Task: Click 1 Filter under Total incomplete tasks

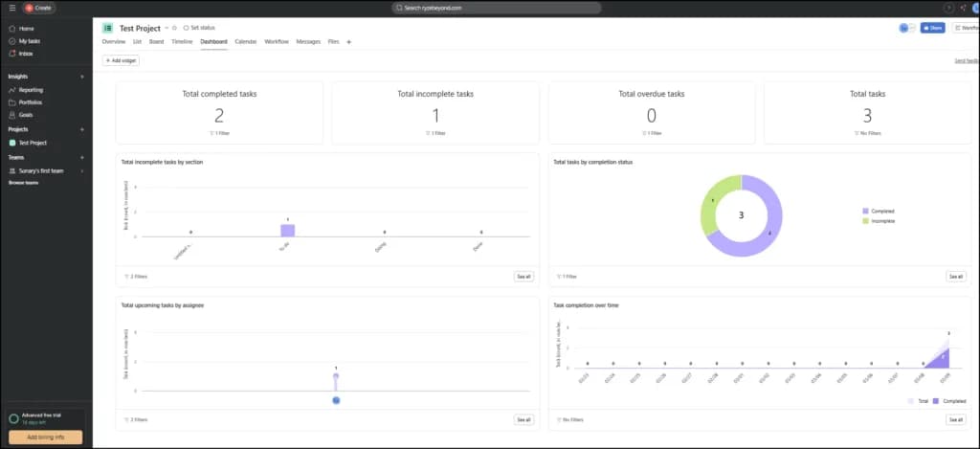Action: point(435,133)
